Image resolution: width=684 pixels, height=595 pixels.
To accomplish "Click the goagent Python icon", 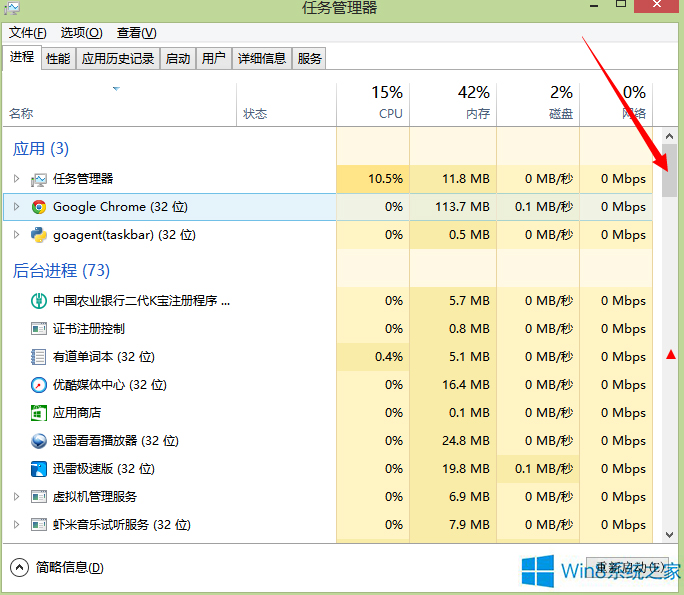I will [38, 235].
